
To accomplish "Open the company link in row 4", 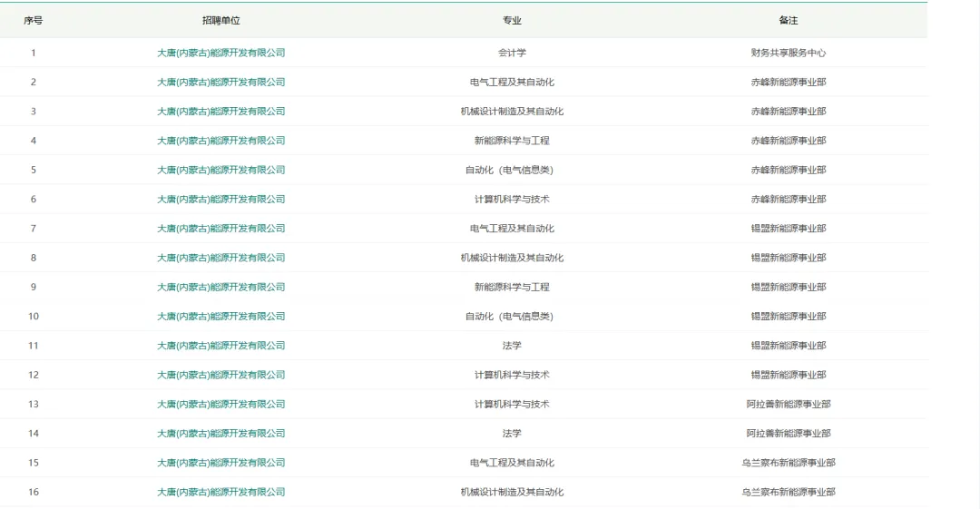I will click(220, 141).
